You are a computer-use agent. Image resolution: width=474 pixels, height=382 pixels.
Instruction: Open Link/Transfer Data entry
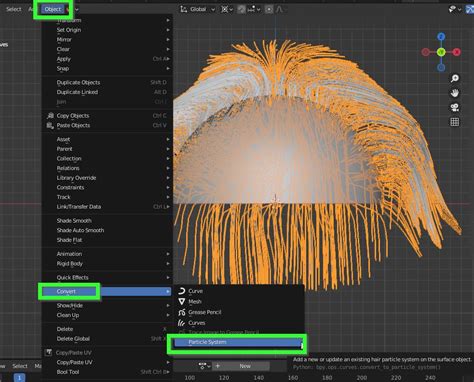tap(106, 207)
